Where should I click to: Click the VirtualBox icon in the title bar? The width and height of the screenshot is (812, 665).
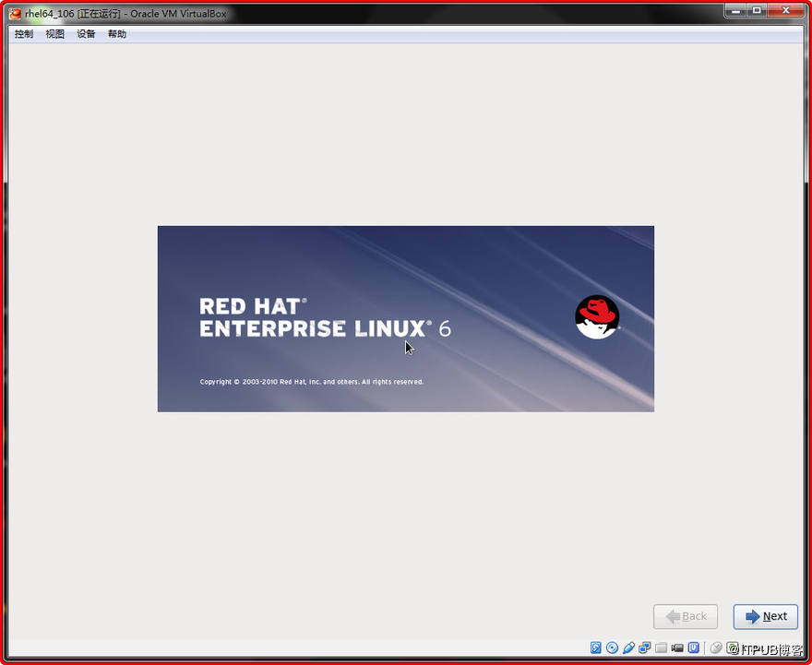[x=15, y=14]
